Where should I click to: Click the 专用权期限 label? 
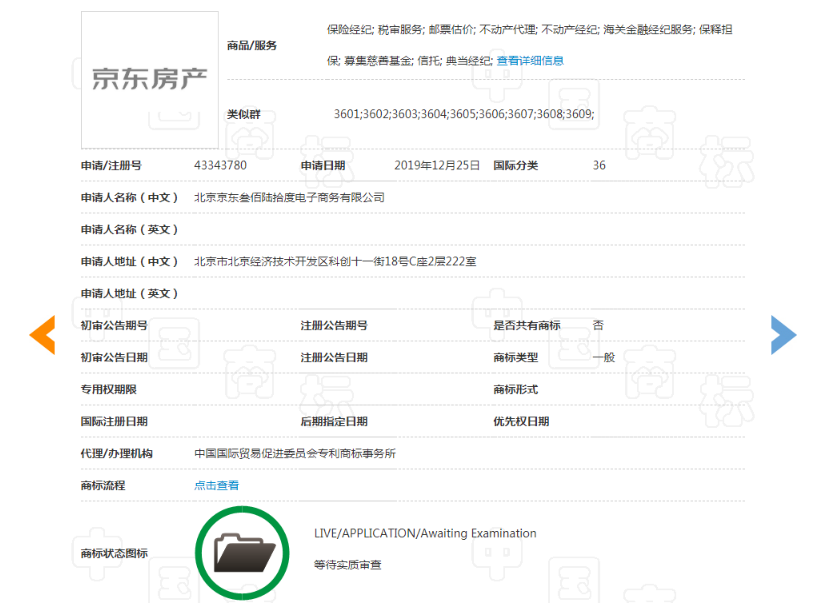(109, 389)
